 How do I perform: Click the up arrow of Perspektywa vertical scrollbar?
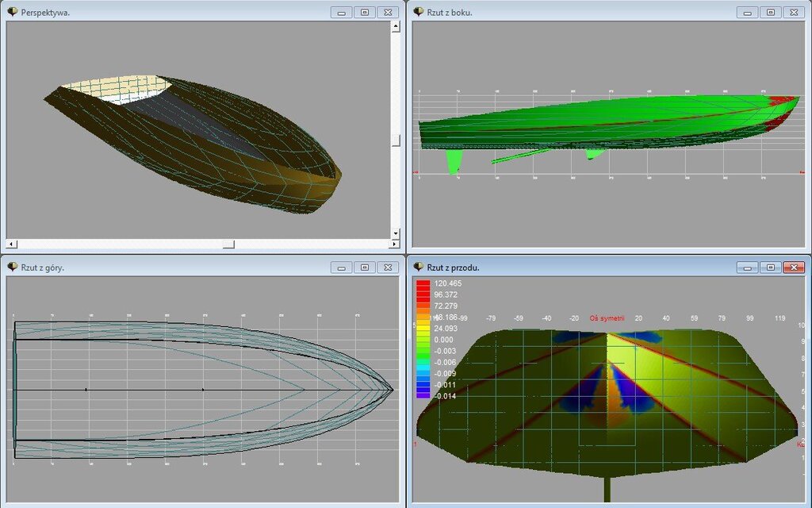(x=396, y=27)
